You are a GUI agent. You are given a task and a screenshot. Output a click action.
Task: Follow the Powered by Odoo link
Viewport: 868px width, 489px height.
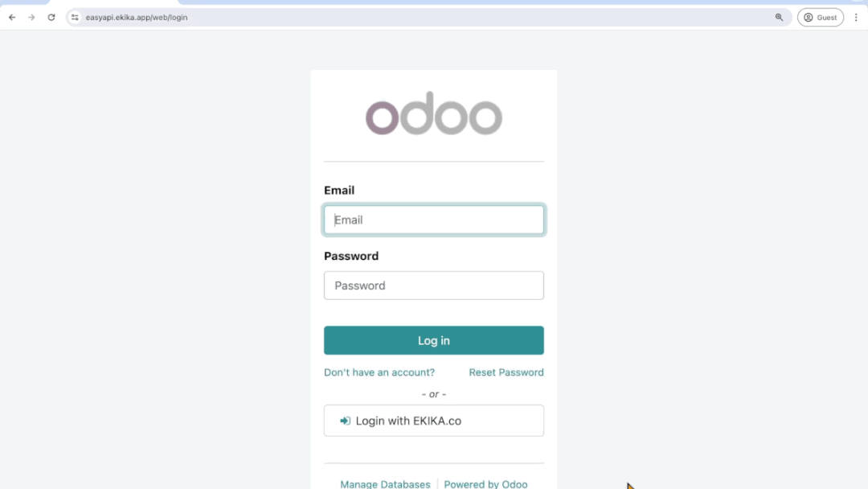point(485,484)
